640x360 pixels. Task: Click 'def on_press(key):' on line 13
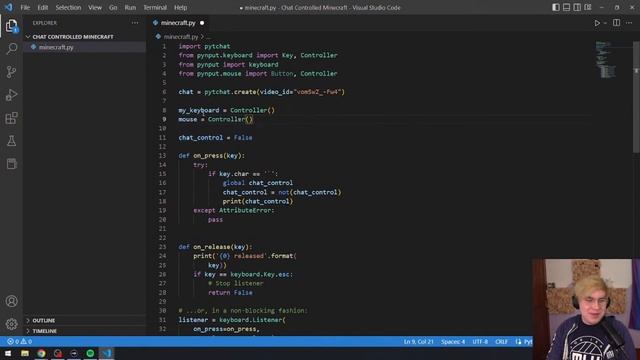[x=211, y=156]
